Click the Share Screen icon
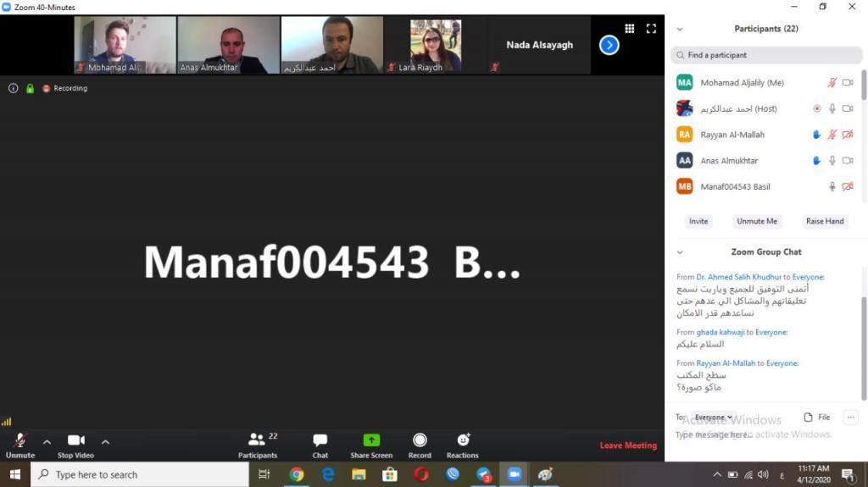The height and width of the screenshot is (487, 868). click(x=371, y=440)
